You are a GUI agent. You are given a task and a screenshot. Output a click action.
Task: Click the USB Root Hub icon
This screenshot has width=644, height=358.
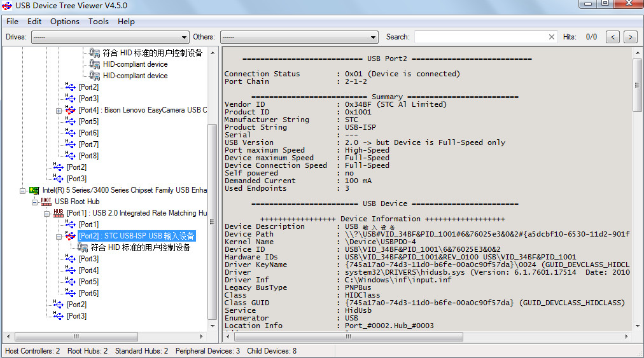click(46, 201)
